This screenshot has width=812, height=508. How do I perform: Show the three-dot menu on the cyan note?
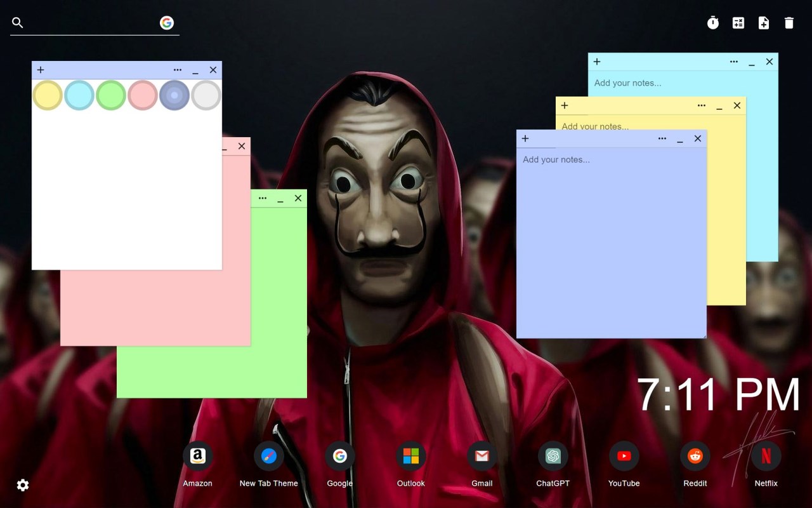click(734, 62)
